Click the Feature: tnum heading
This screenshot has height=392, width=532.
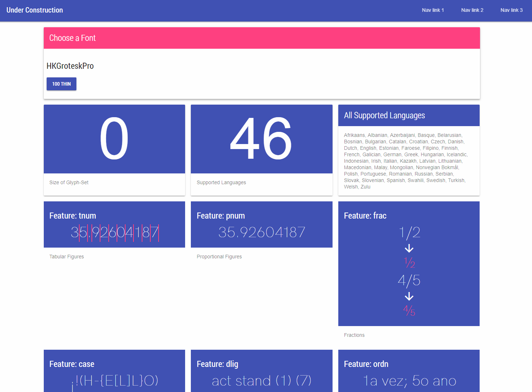[x=72, y=216]
